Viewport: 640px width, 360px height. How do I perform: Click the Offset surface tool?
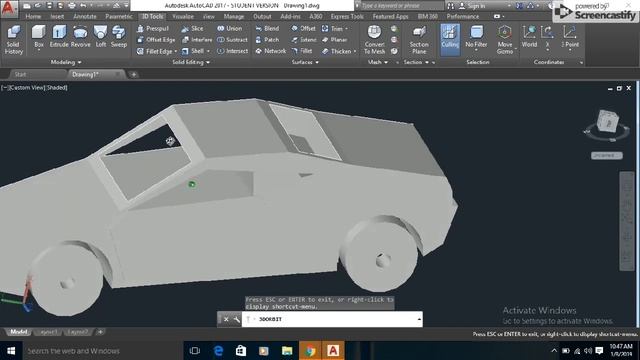303,29
